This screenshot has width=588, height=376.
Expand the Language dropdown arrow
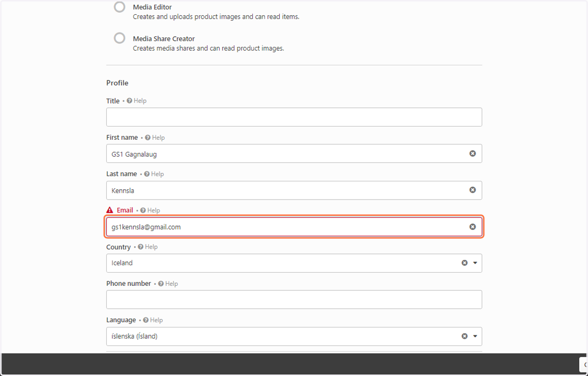point(475,336)
